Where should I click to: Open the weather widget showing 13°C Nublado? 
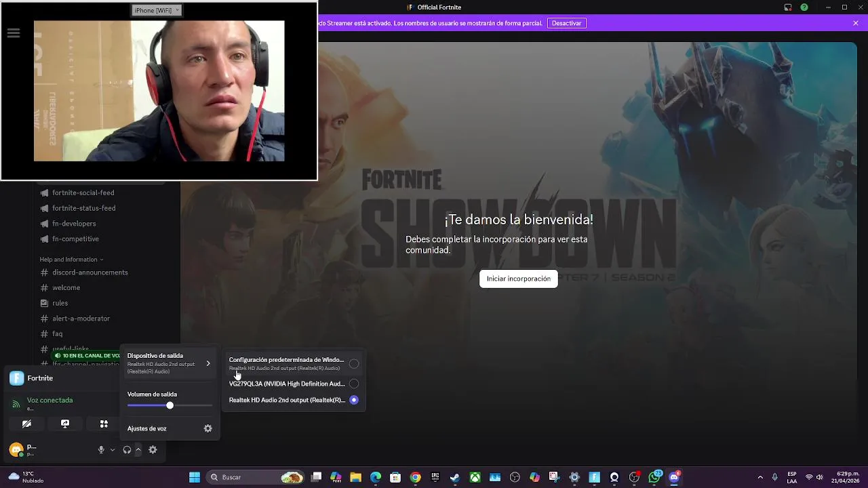26,477
